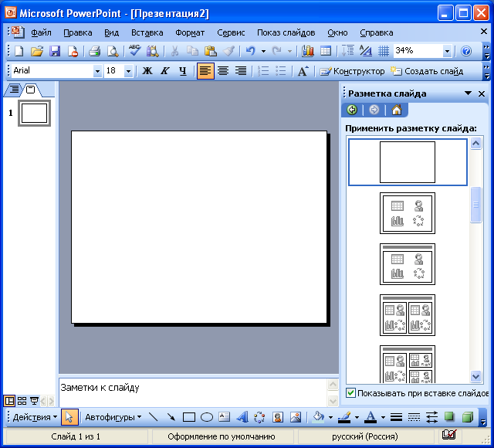Toggle bulleted list formatting
494x448 pixels.
point(281,71)
